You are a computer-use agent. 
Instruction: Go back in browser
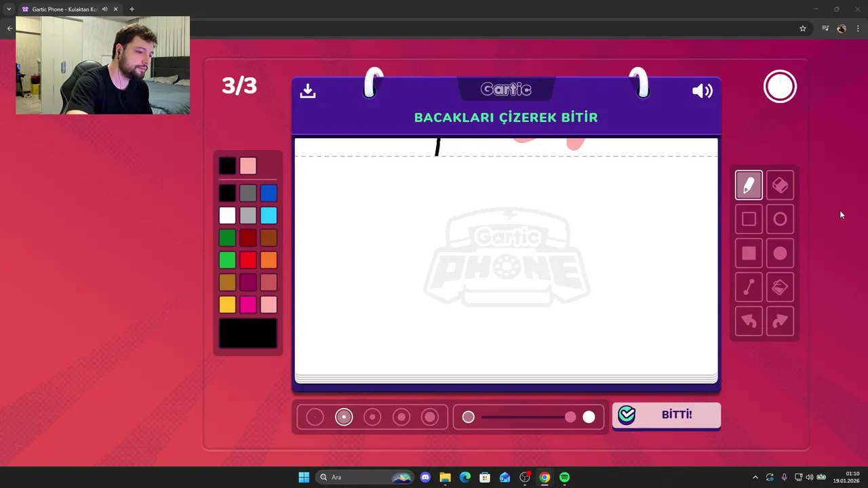[9, 28]
